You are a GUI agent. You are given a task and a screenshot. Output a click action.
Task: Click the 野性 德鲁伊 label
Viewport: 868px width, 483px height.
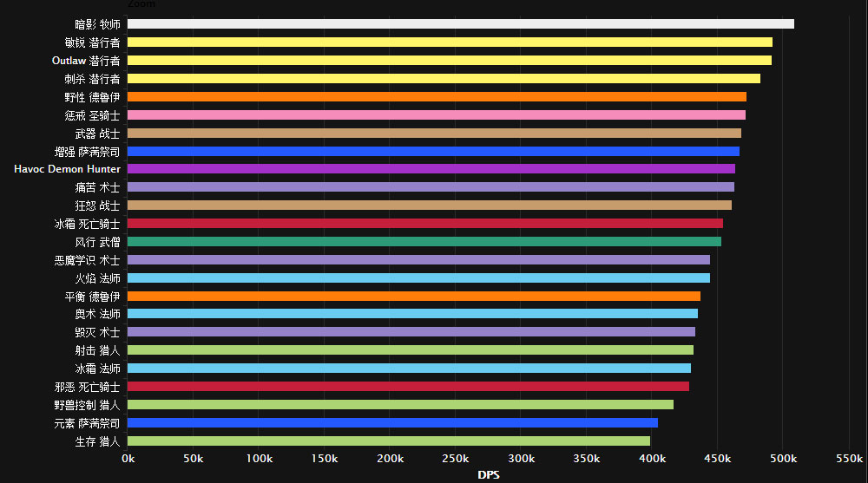click(93, 97)
